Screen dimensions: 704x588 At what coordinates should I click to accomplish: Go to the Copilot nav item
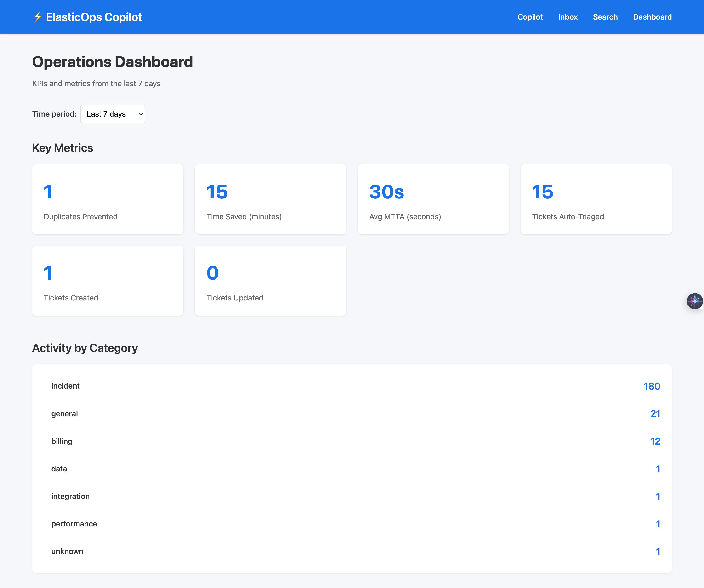pos(530,17)
